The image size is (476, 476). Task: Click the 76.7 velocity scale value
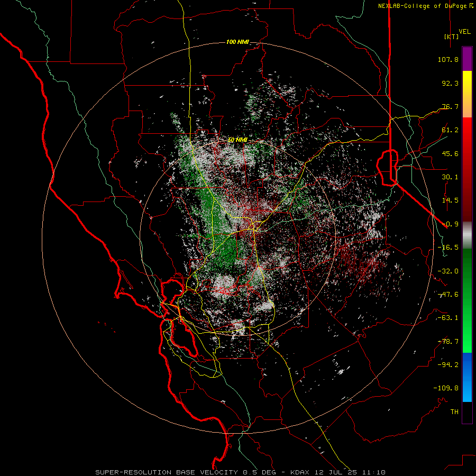click(x=450, y=106)
